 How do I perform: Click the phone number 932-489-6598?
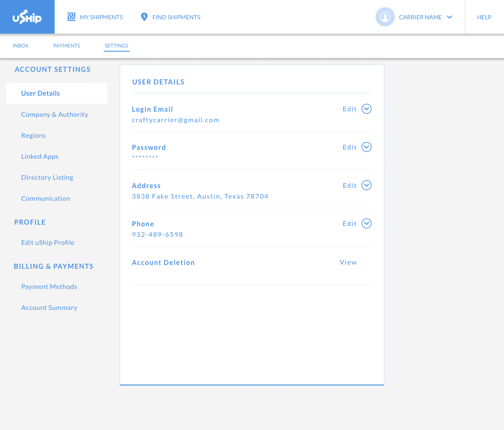(x=157, y=235)
